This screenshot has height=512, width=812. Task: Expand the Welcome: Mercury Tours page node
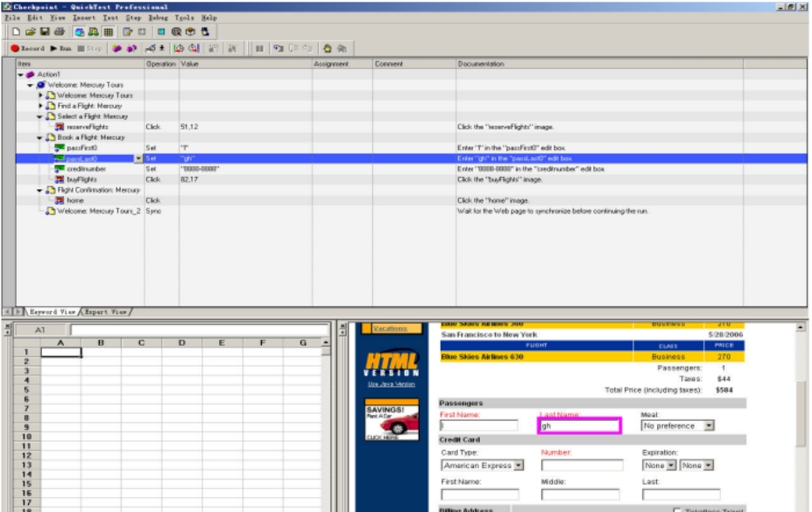click(x=40, y=95)
